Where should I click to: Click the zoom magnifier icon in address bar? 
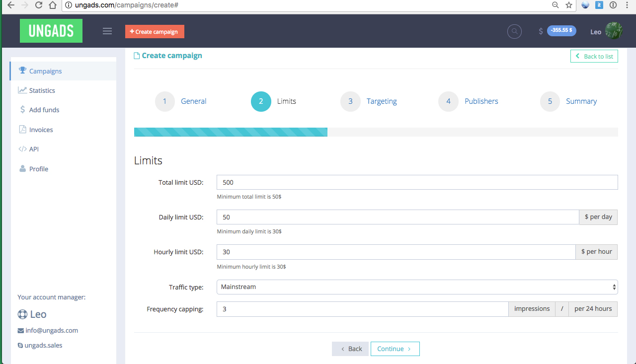(x=556, y=5)
